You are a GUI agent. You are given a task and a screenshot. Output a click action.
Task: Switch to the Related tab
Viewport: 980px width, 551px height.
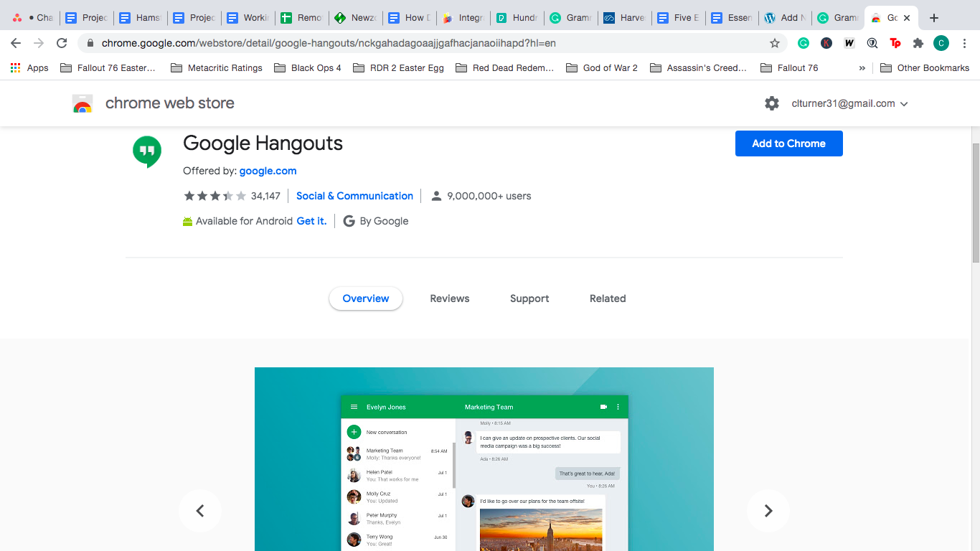point(608,298)
